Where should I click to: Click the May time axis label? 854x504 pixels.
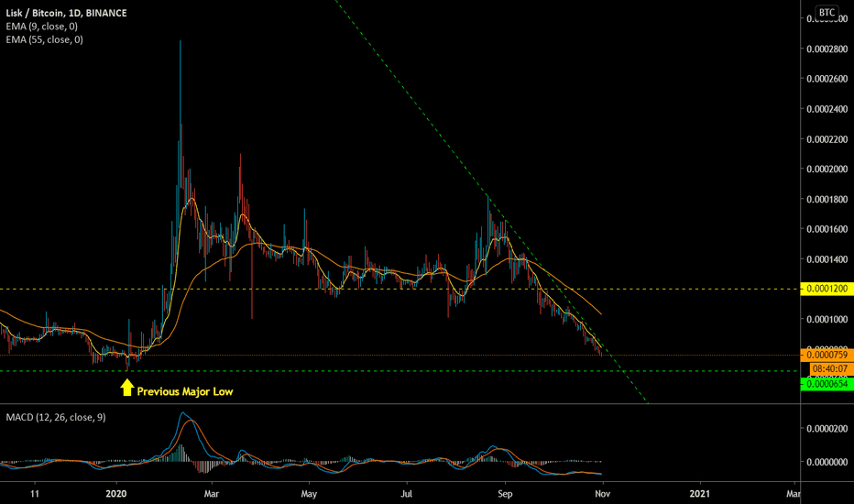(309, 494)
